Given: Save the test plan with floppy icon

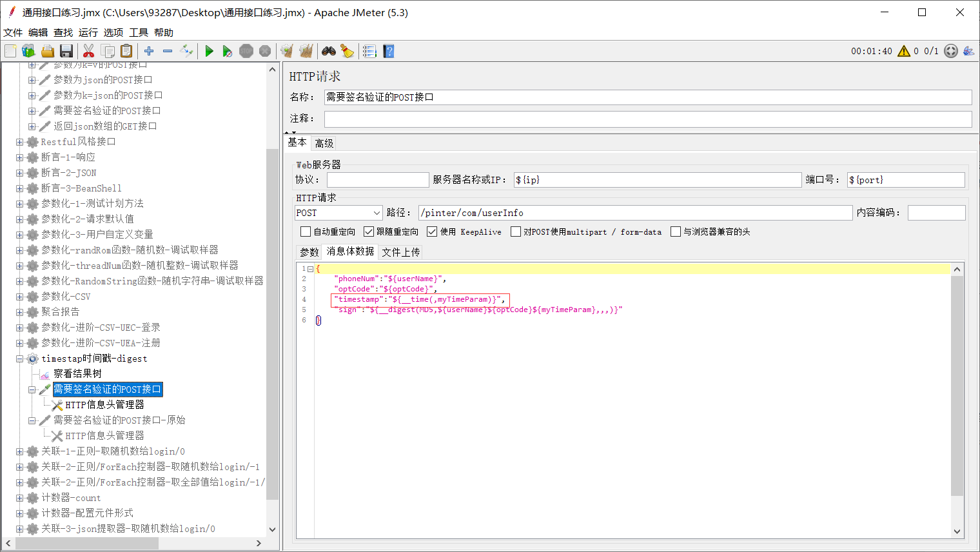Looking at the screenshot, I should click(x=66, y=51).
